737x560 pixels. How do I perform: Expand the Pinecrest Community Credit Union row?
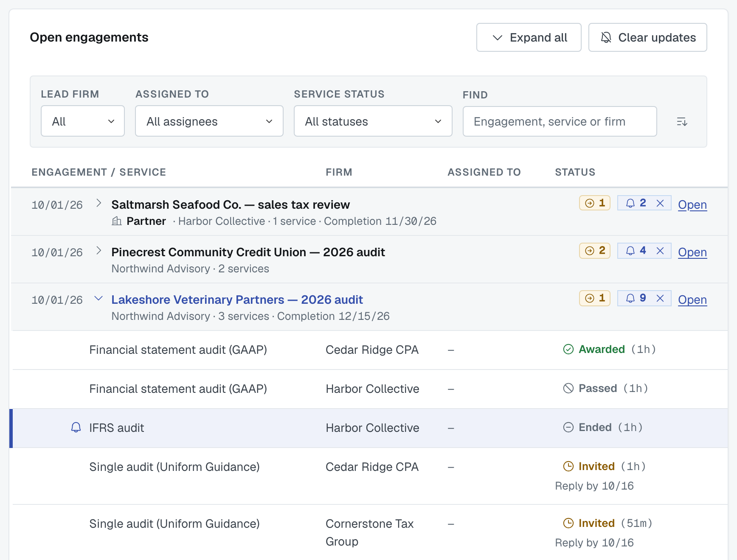point(98,251)
